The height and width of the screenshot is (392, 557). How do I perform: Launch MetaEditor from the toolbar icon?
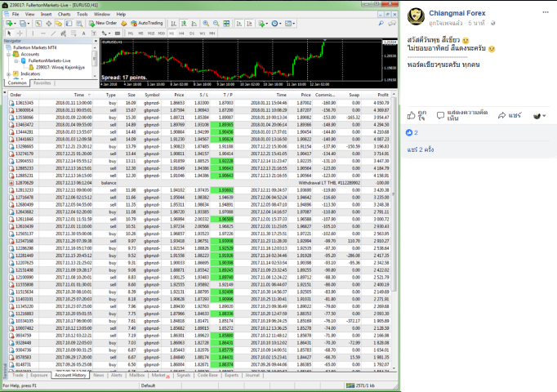(x=124, y=24)
